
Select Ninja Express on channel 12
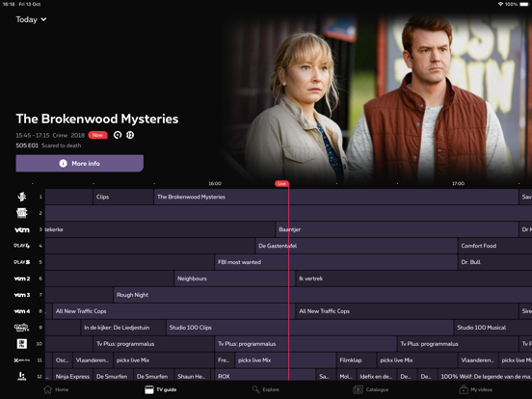coord(72,376)
